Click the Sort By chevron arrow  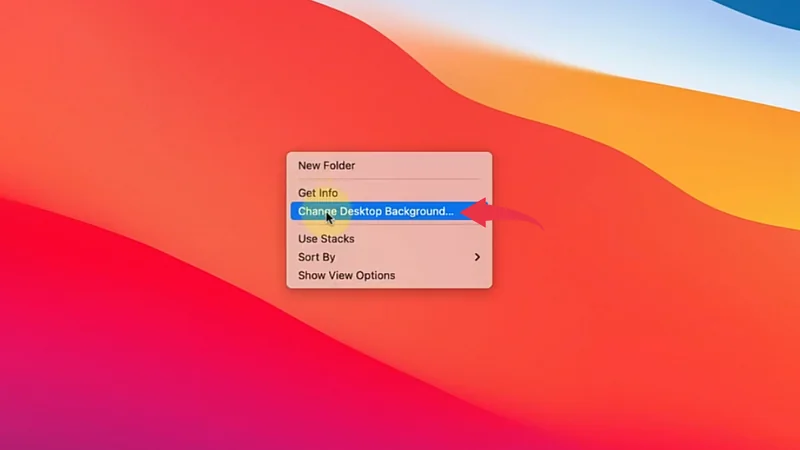(x=477, y=257)
